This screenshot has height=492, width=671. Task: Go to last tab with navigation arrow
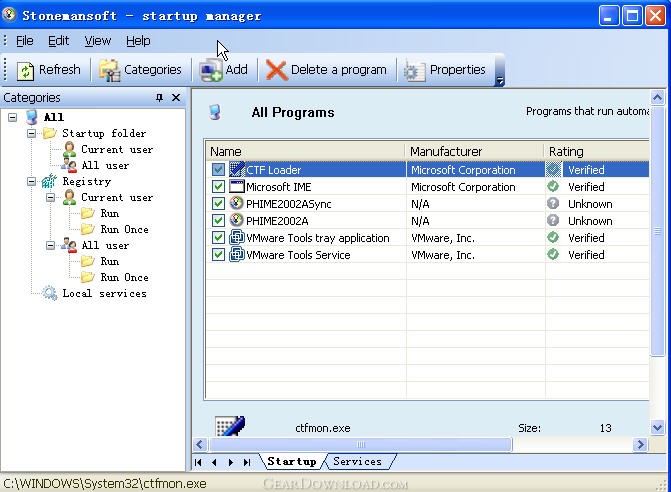(247, 462)
